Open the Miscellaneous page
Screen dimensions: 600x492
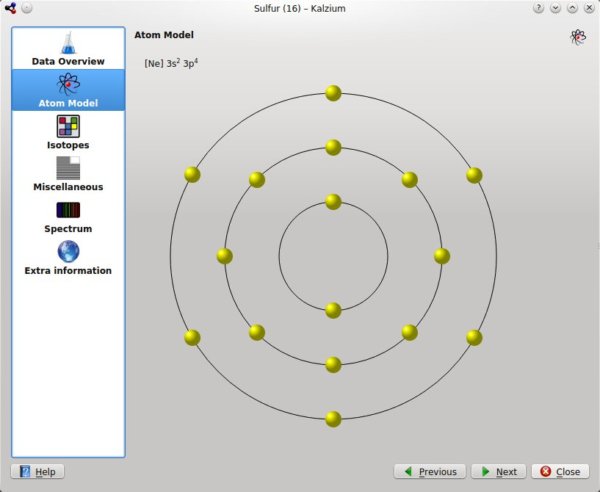click(x=68, y=174)
